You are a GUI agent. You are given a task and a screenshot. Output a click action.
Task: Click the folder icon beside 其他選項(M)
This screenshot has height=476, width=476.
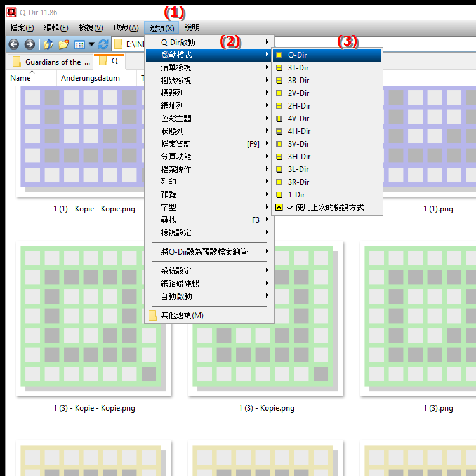(153, 315)
